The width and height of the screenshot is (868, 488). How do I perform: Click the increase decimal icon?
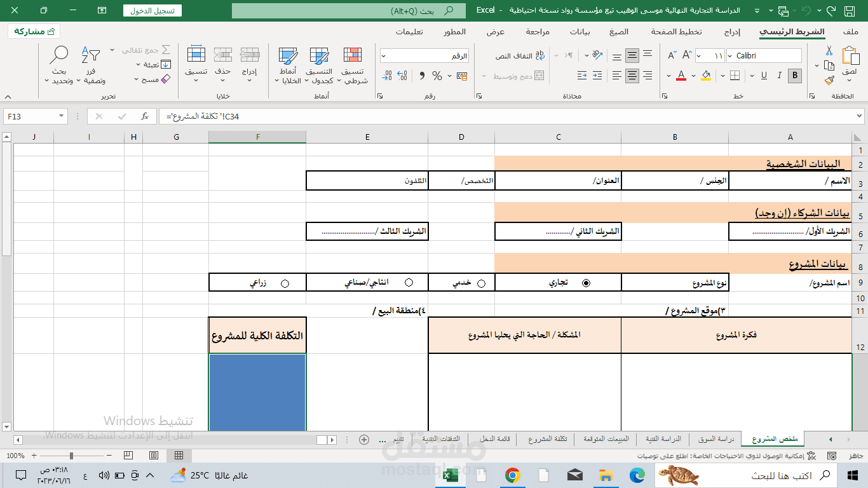(403, 76)
